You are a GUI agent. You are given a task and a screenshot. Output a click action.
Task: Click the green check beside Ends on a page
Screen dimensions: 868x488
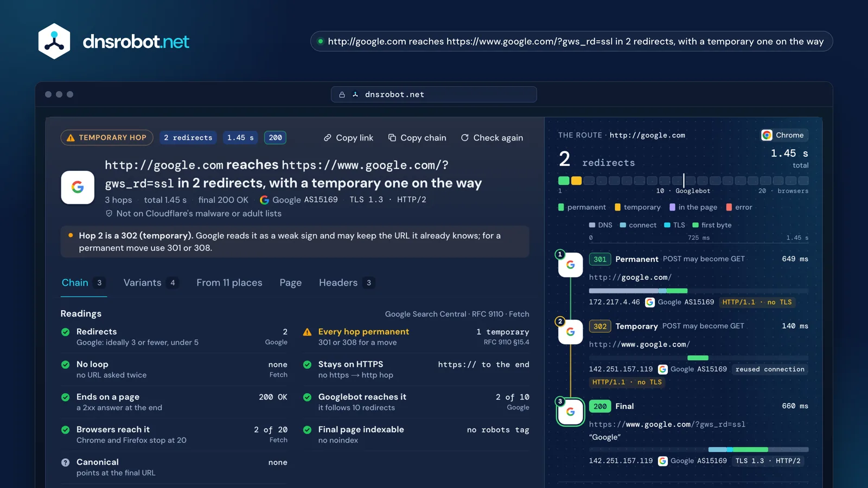(66, 397)
